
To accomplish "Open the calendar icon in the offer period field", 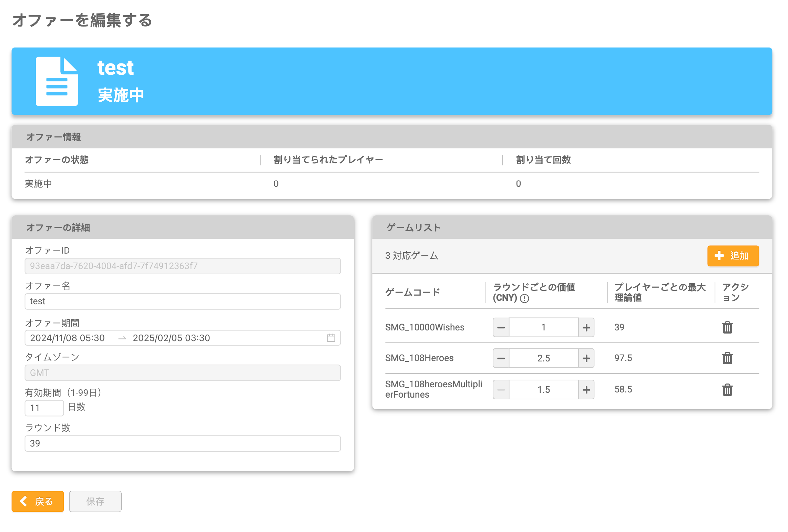I will [331, 338].
